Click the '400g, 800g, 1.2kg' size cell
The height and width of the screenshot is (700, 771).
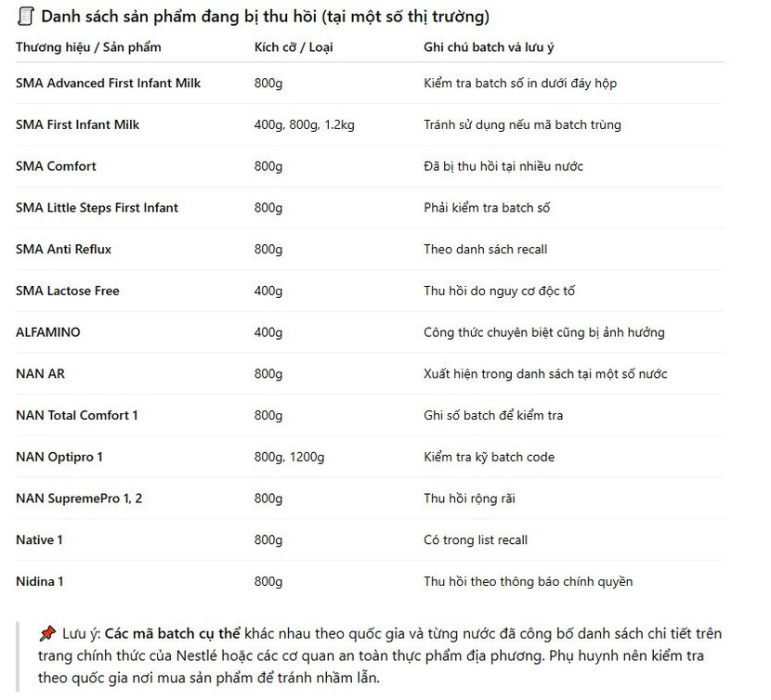coord(304,124)
